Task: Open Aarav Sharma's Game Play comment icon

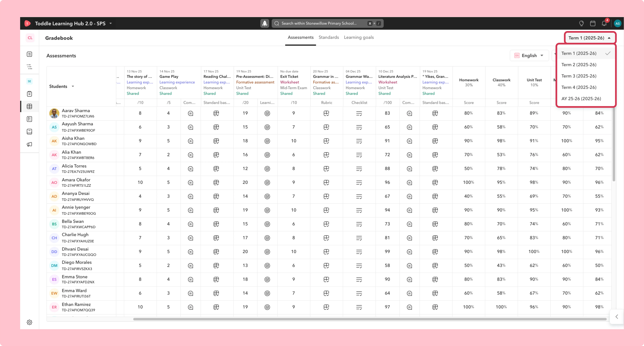Action: click(x=190, y=114)
